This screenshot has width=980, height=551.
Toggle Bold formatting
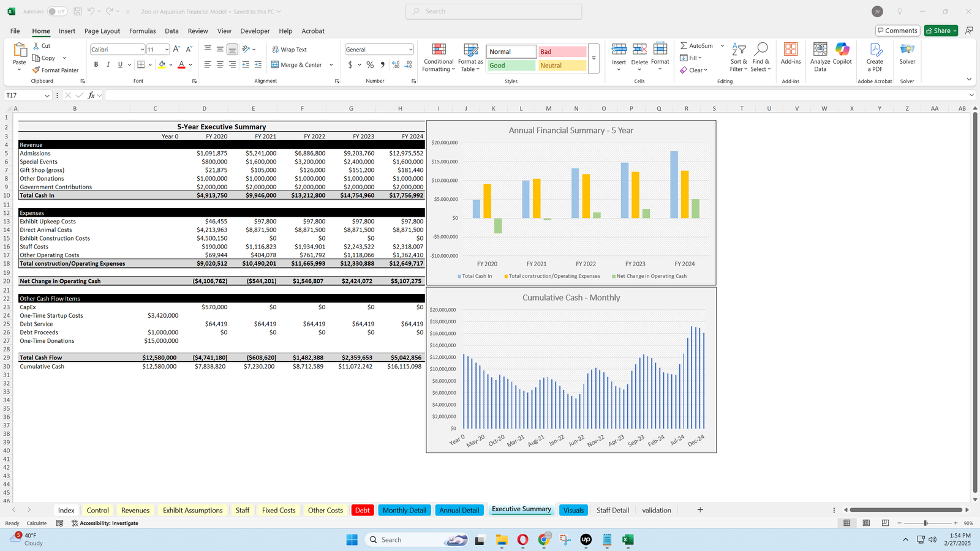[96, 65]
